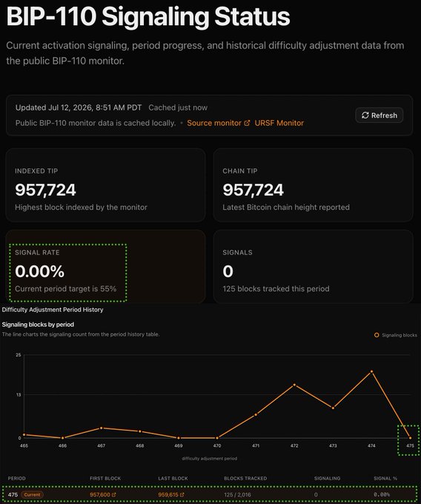Image resolution: width=421 pixels, height=504 pixels.
Task: Click the 0.00% signal cell in row 475
Action: [x=382, y=494]
